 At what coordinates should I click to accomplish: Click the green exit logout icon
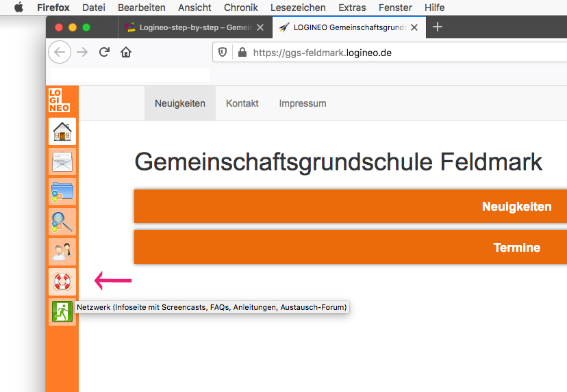[62, 311]
